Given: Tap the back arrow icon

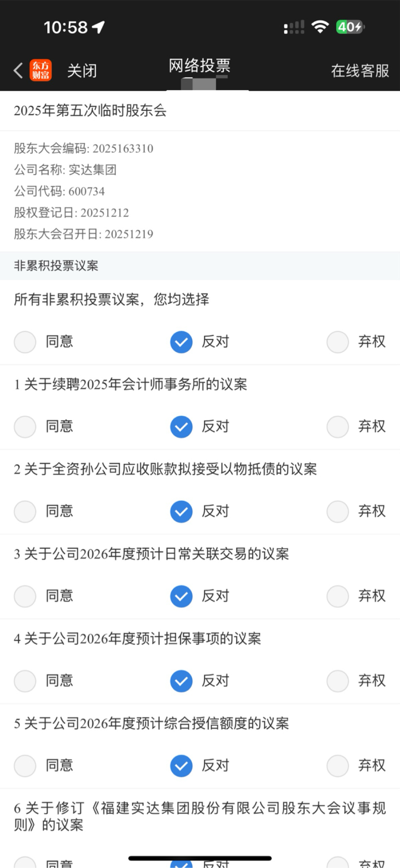Looking at the screenshot, I should (x=18, y=70).
